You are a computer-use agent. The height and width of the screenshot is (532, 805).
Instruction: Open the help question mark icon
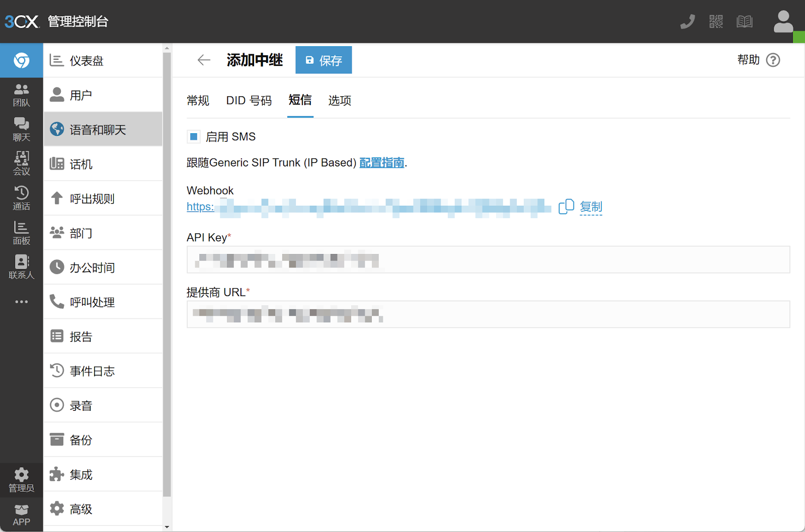click(773, 60)
